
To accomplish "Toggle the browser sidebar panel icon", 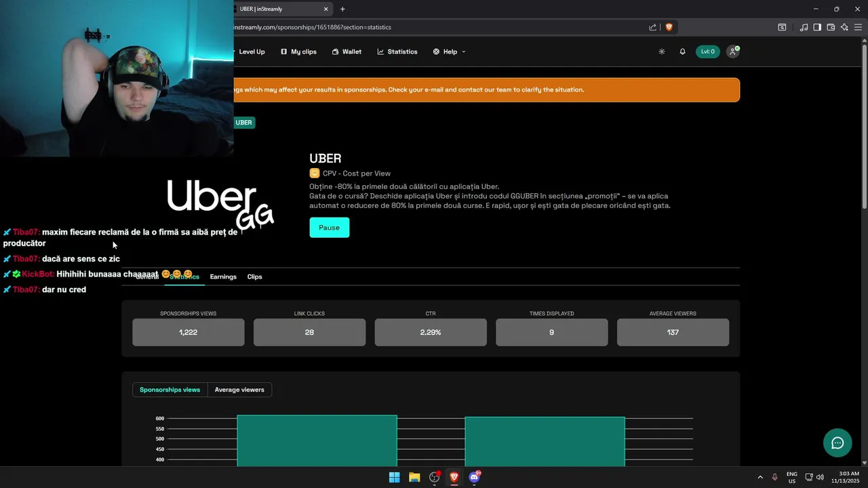I will coord(817,27).
